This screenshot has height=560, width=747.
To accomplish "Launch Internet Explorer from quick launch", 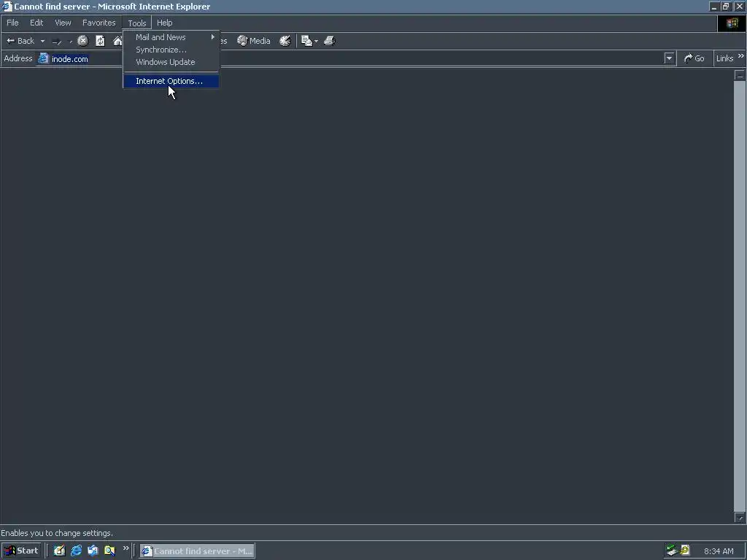I will click(x=76, y=551).
